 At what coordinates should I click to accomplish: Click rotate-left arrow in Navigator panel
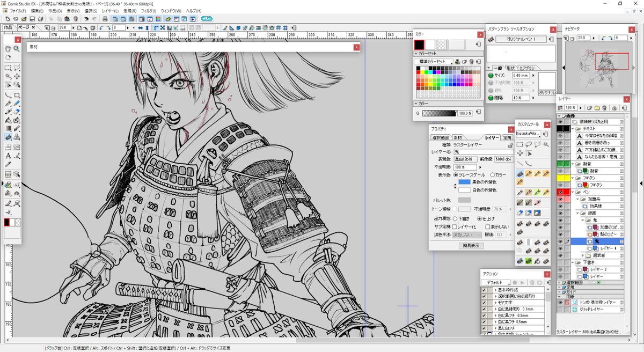pyautogui.click(x=603, y=38)
